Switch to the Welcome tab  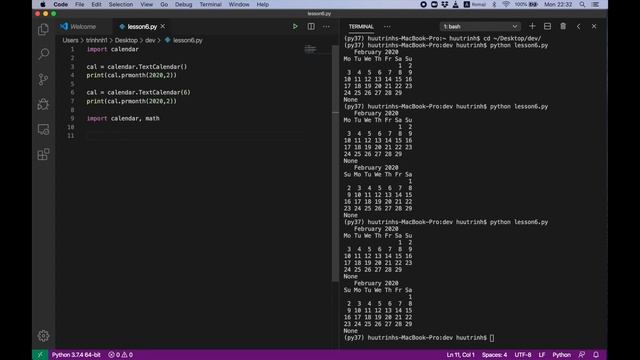pyautogui.click(x=83, y=27)
